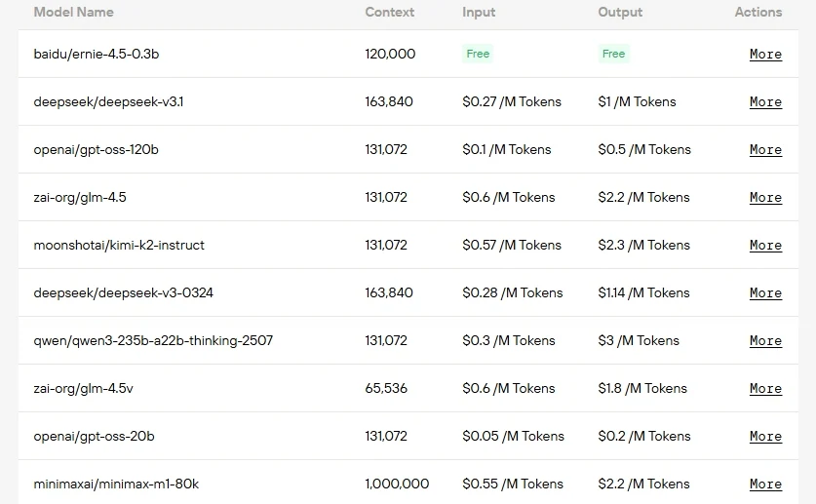Open More for baidu/ernie-4.5-0.3b
816x504 pixels.
coord(765,54)
